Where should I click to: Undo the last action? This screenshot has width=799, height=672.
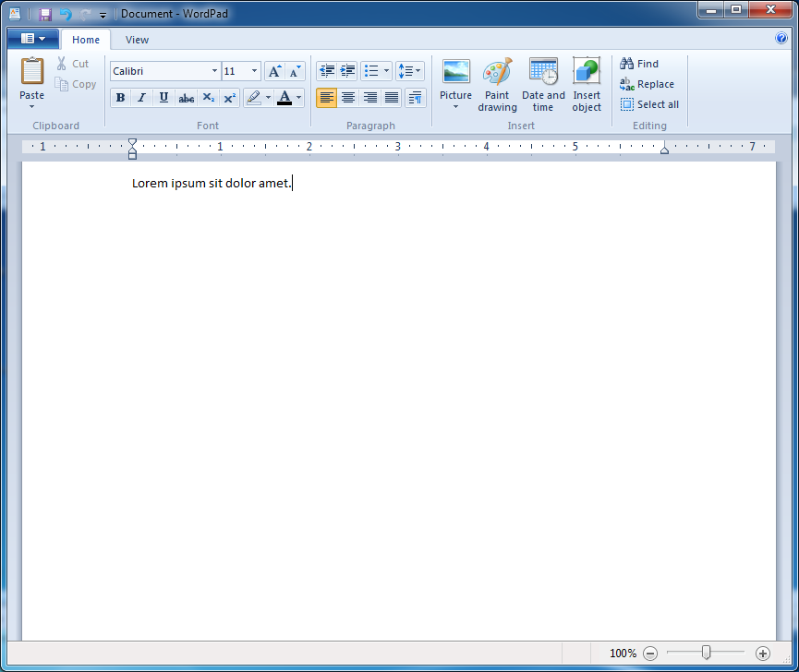66,14
